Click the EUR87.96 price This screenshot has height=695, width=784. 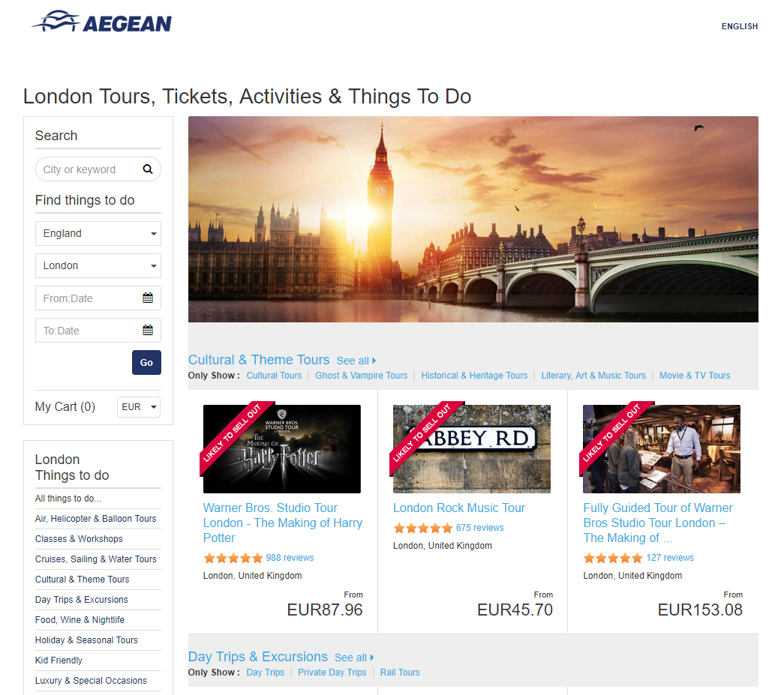click(325, 610)
